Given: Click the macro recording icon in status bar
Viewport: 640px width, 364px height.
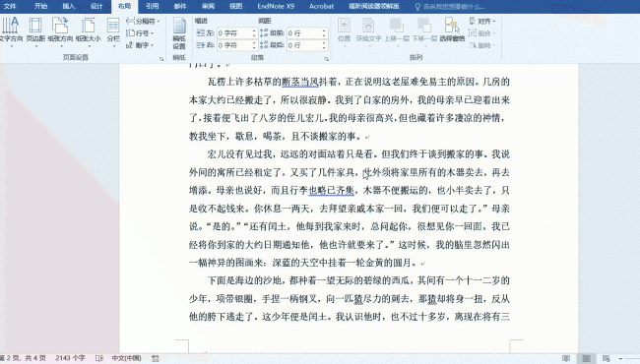Looking at the screenshot, I should pos(156,358).
